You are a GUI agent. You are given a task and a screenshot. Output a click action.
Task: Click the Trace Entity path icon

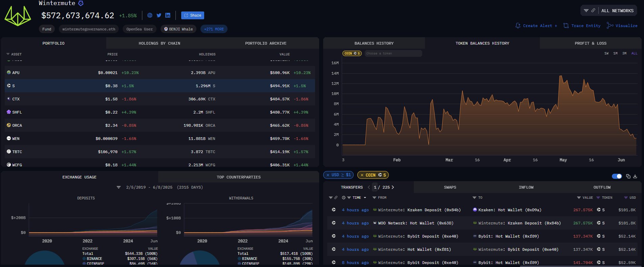(x=566, y=26)
